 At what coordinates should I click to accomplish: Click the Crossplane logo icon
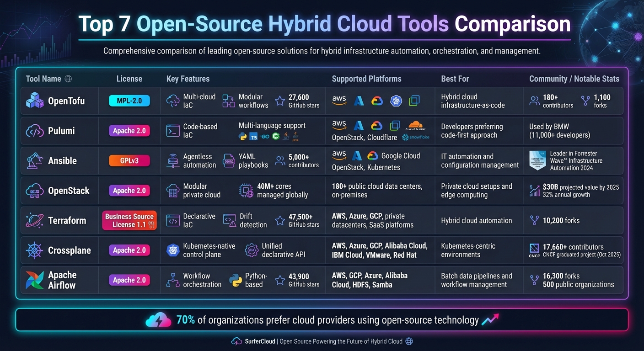(34, 250)
